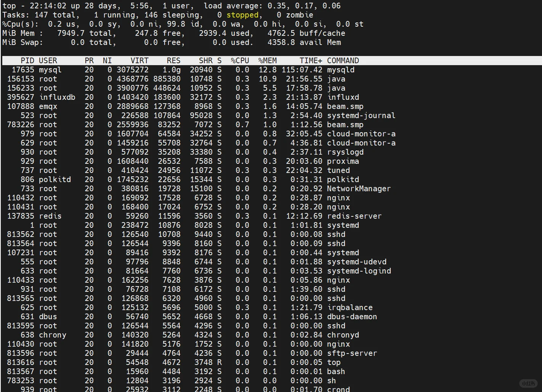Click the mysqld command name
The width and height of the screenshot is (542, 392).
click(341, 70)
